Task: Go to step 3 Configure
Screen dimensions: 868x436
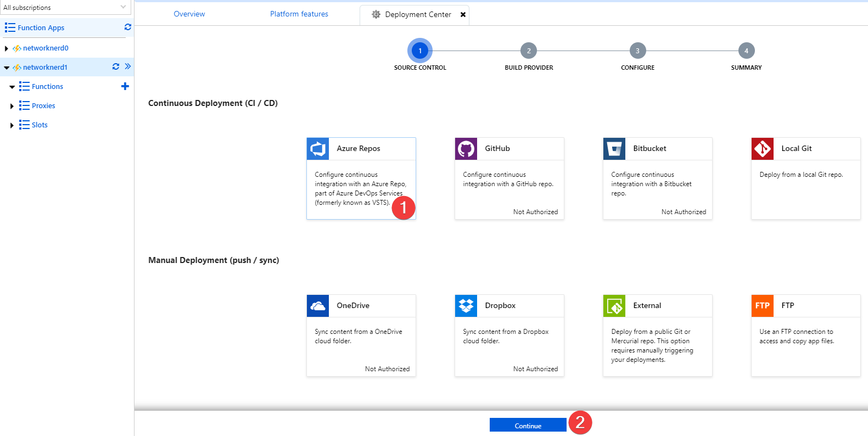Action: 637,51
